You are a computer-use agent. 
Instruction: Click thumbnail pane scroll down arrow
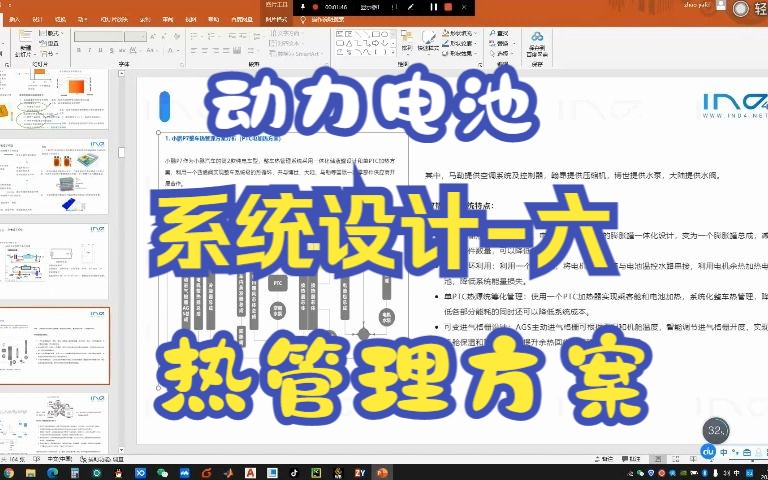pos(121,450)
